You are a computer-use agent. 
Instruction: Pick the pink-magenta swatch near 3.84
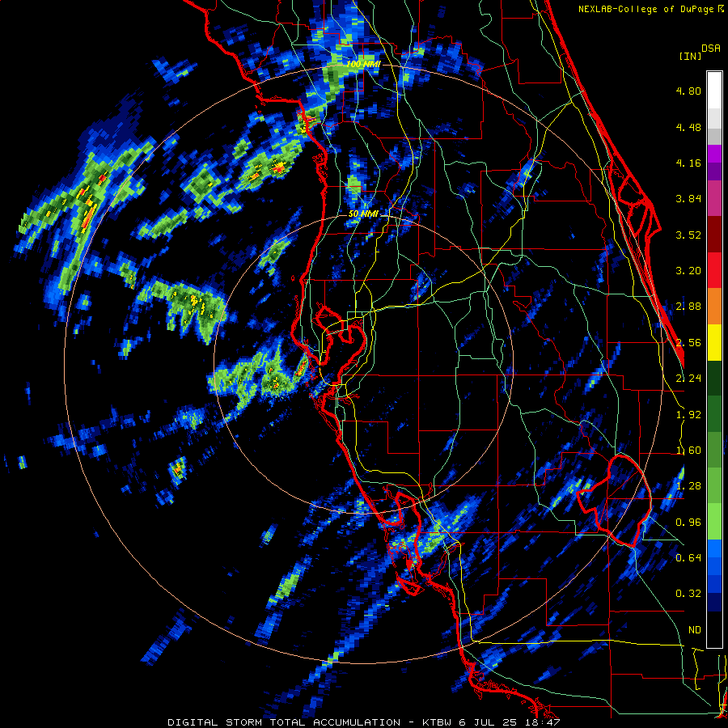714,199
